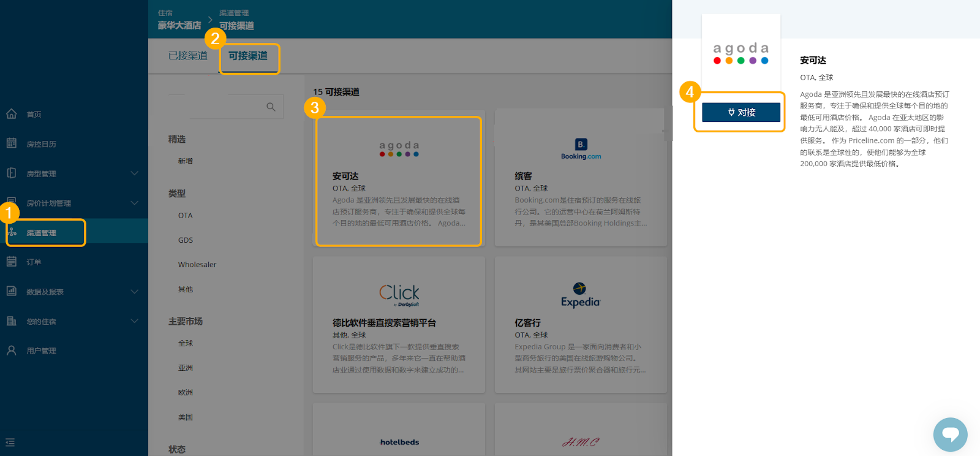Click the agoda logo in the detail panel
The height and width of the screenshot is (456, 980).
point(741,53)
